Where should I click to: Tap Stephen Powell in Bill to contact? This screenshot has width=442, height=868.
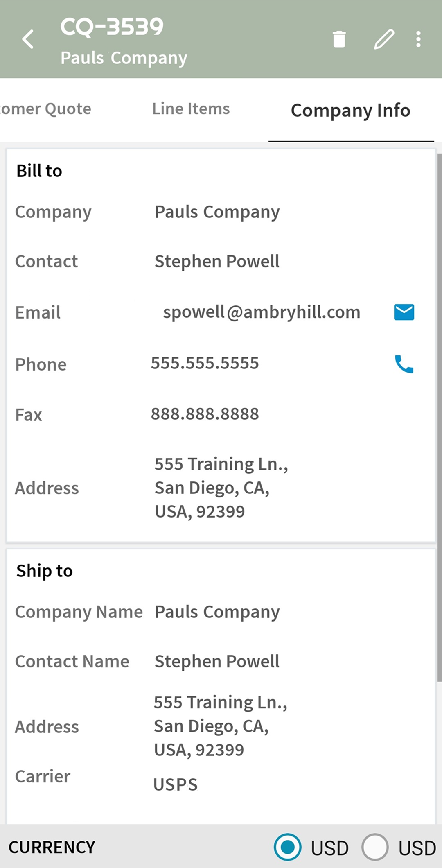(x=217, y=261)
